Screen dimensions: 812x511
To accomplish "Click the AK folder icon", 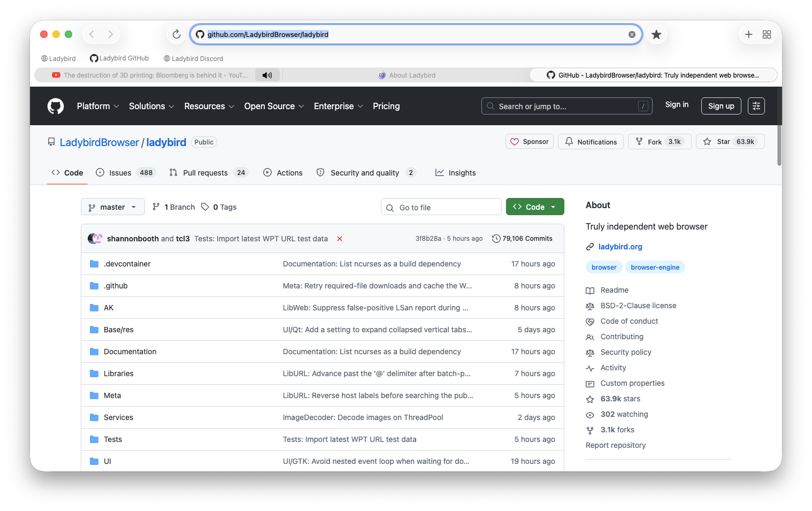I will pos(94,308).
